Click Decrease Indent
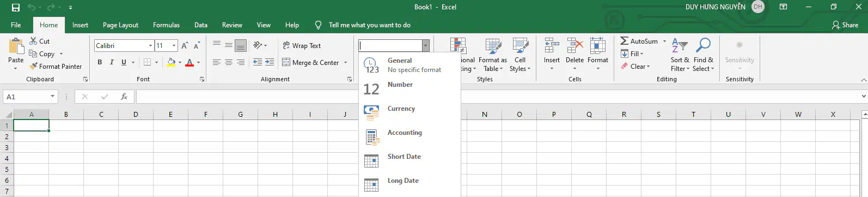 coord(258,62)
